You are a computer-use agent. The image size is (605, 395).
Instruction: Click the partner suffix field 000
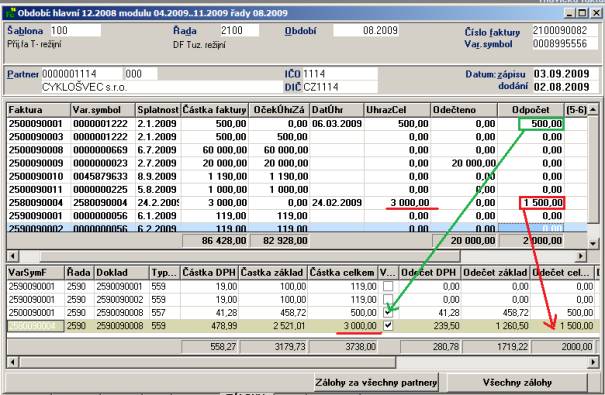coord(140,74)
